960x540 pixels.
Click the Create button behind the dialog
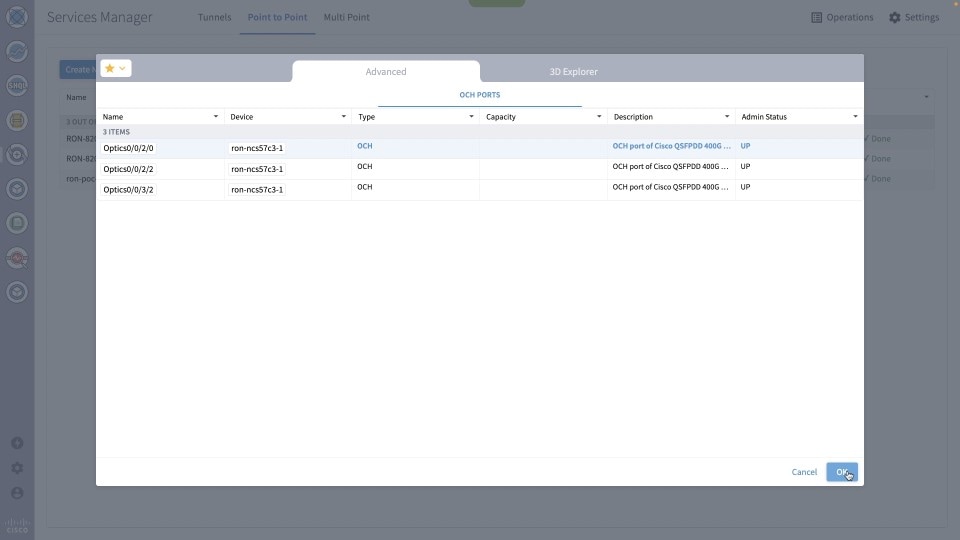point(78,69)
